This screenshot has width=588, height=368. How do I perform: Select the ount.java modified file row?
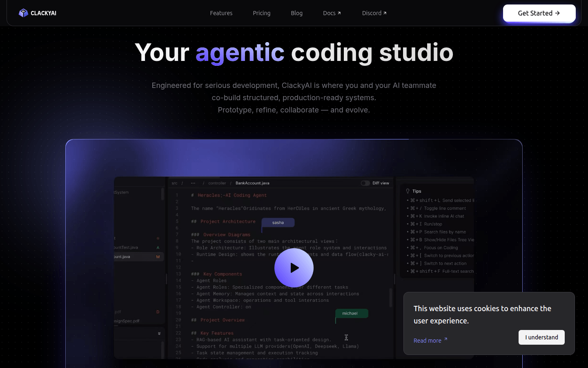coord(139,257)
